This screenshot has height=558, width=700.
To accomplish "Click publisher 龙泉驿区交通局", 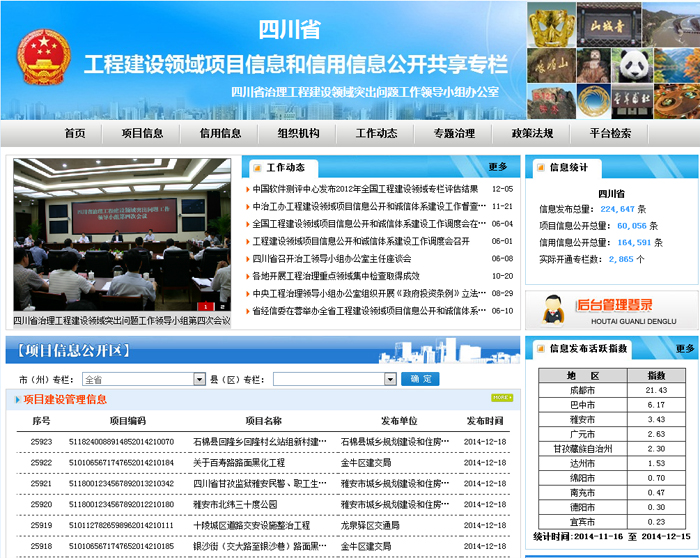I will [370, 525].
